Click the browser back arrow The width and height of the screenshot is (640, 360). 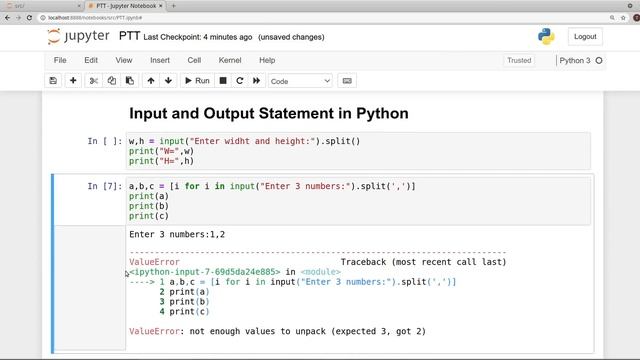point(7,18)
